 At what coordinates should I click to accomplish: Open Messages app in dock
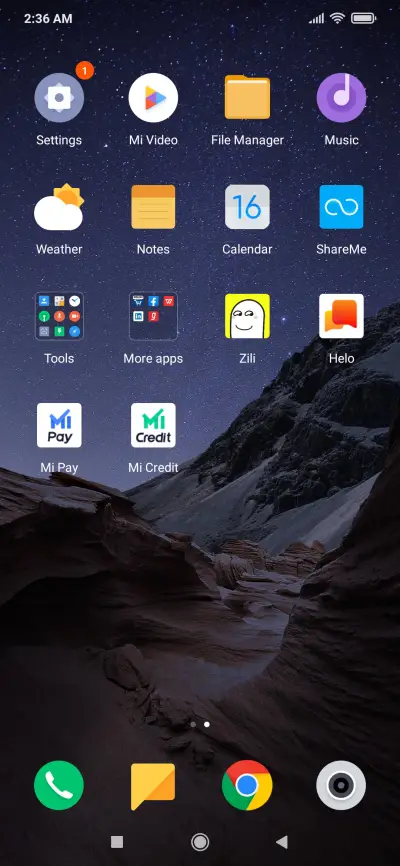point(153,785)
